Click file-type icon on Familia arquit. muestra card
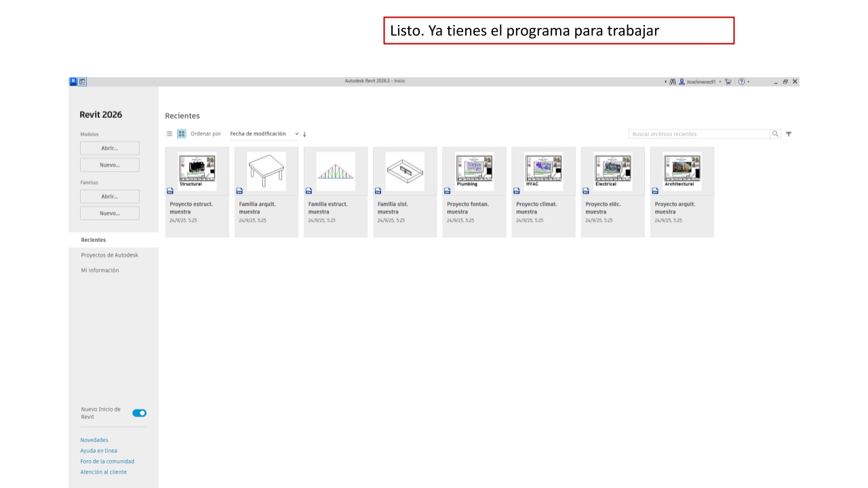The image size is (868, 488). (x=239, y=191)
